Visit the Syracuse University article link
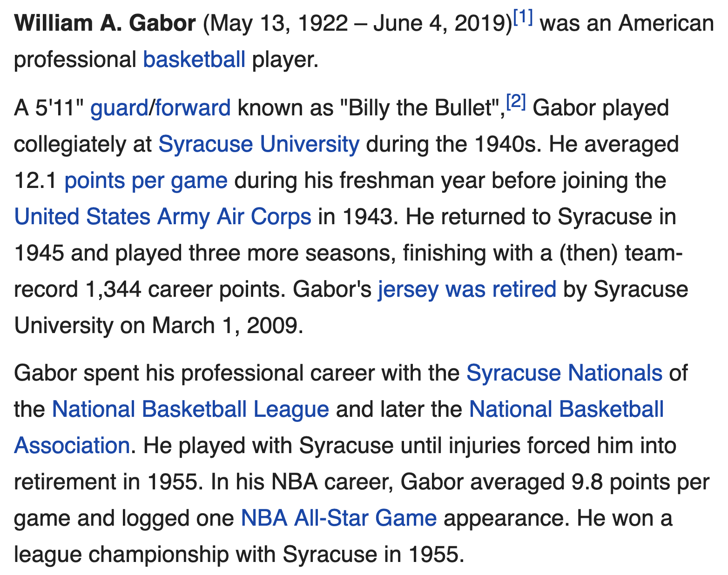This screenshot has width=728, height=575. 259,144
